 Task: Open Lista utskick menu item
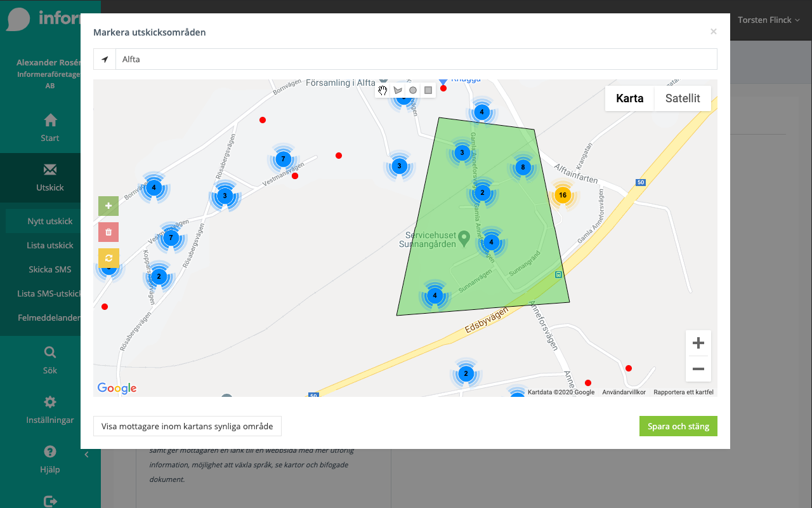coord(50,245)
